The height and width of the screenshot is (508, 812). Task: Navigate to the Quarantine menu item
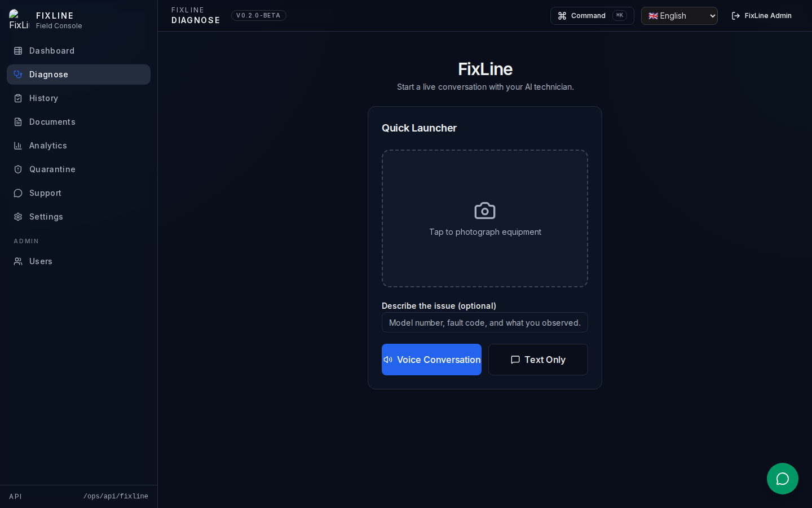pos(52,169)
